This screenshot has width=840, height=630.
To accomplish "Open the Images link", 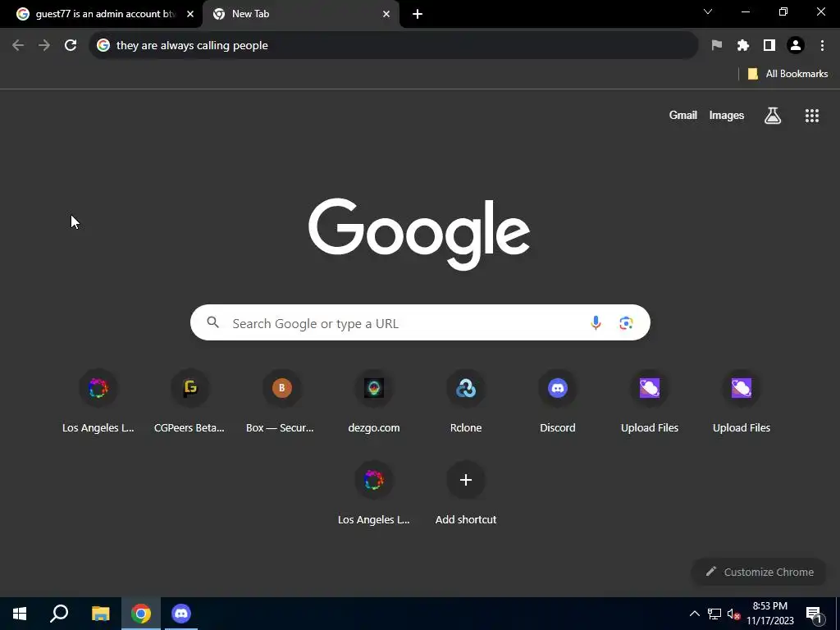I will tap(727, 115).
